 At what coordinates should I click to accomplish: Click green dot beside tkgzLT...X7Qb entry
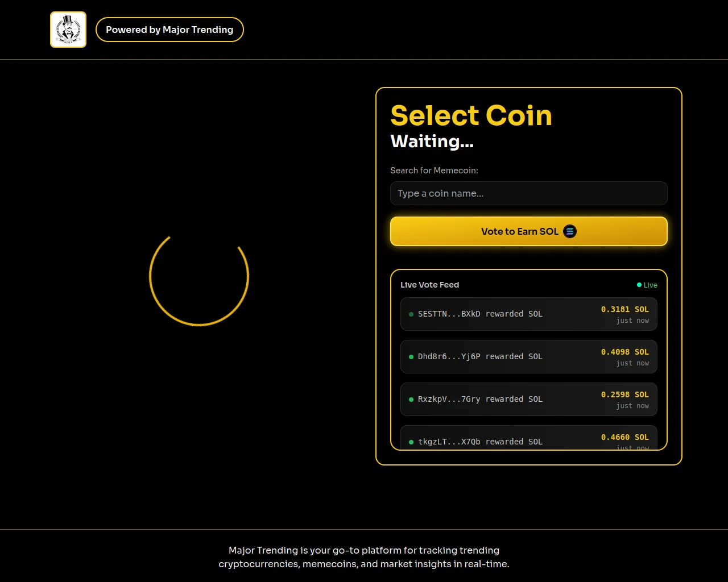pyautogui.click(x=411, y=442)
